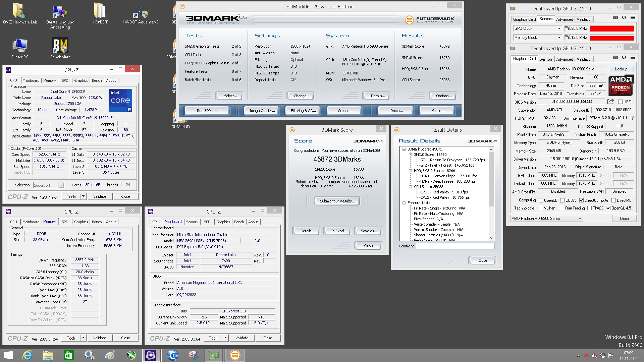This screenshot has width=644, height=362.
Task: Open the Windows Start button on the taskbar
Action: [x=8, y=355]
